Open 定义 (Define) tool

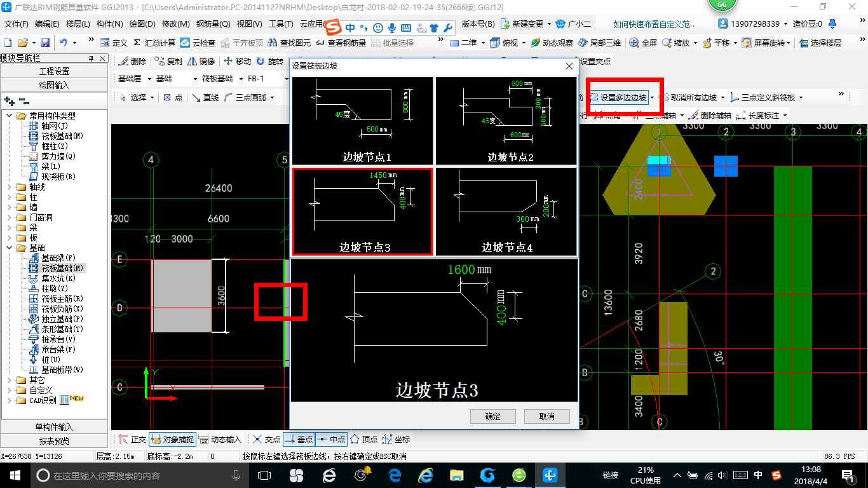coord(114,43)
